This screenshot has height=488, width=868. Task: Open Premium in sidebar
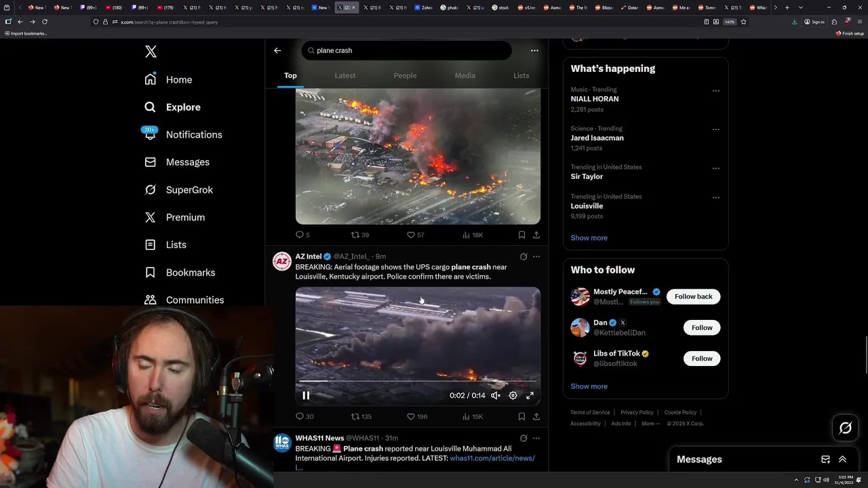[174, 217]
